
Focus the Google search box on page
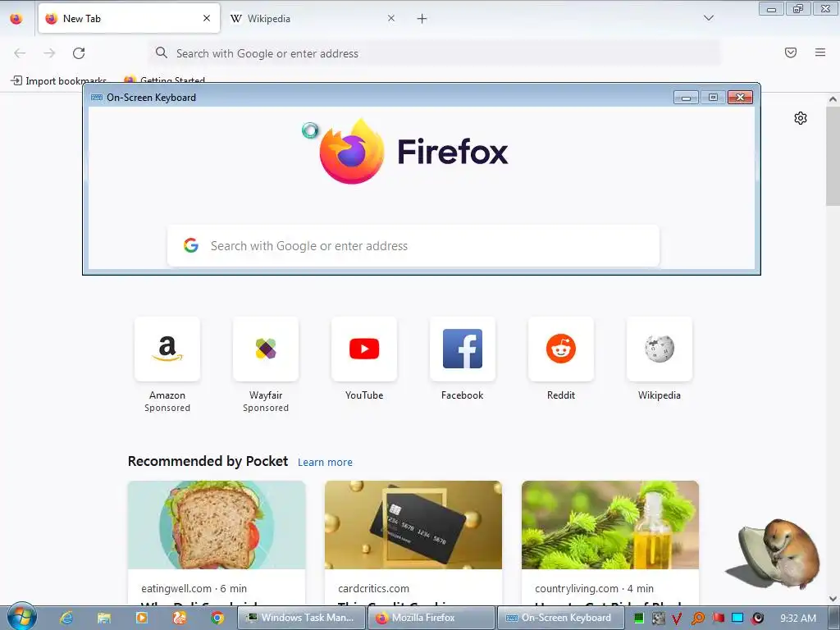tap(413, 246)
